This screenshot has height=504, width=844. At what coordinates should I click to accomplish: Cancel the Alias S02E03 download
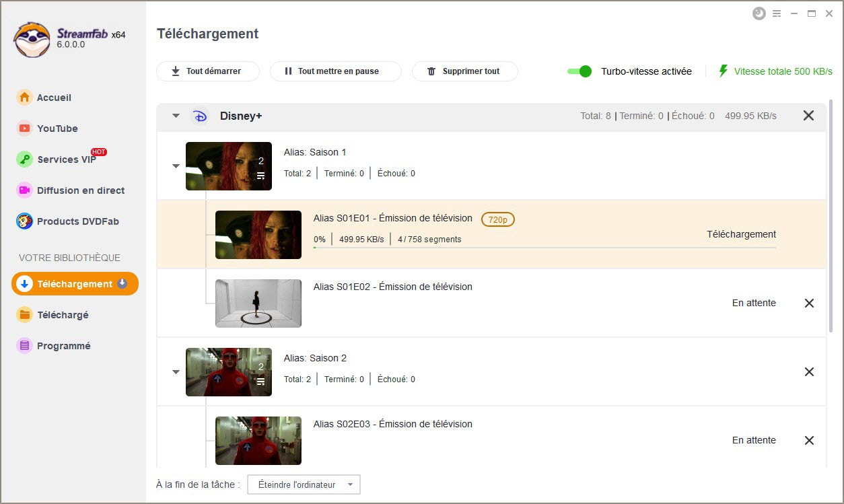(x=810, y=441)
